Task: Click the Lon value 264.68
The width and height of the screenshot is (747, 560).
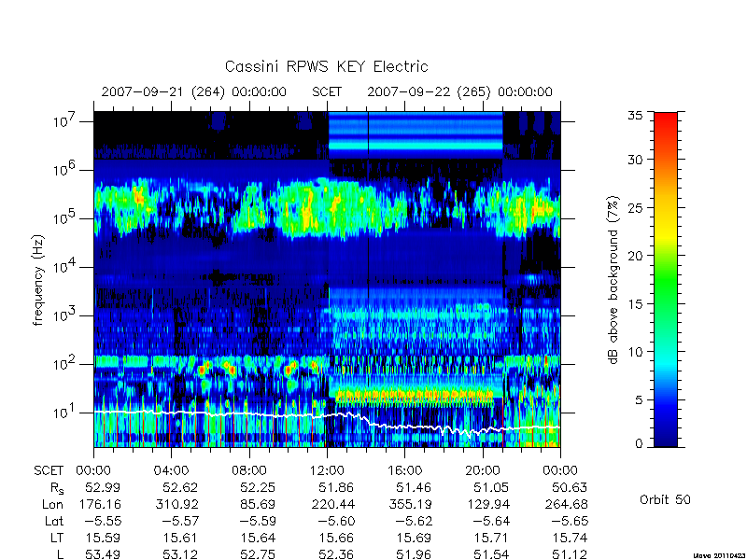Action: [566, 504]
